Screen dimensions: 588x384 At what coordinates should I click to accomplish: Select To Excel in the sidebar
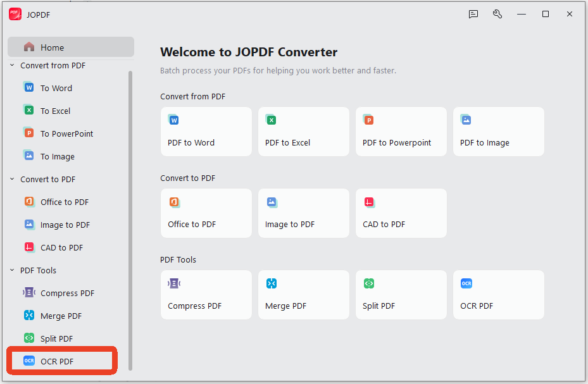point(55,111)
